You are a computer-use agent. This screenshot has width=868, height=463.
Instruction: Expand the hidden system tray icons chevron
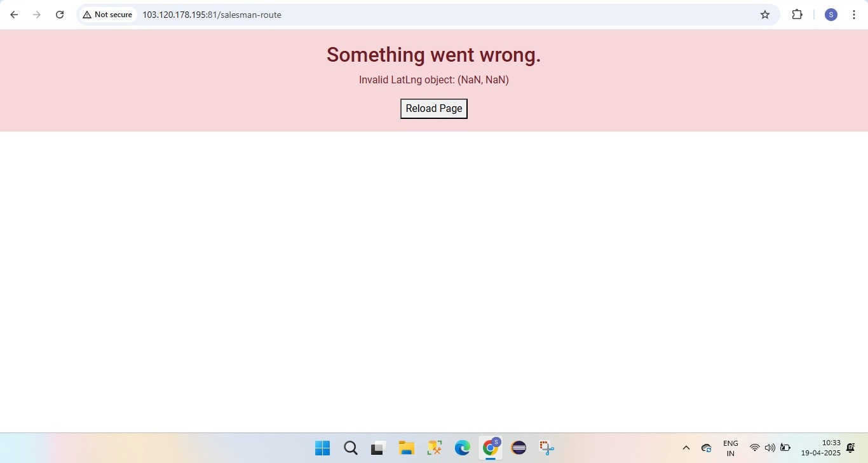pyautogui.click(x=686, y=448)
